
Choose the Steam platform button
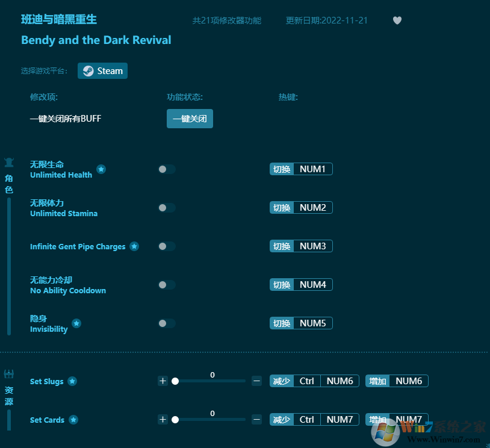102,71
